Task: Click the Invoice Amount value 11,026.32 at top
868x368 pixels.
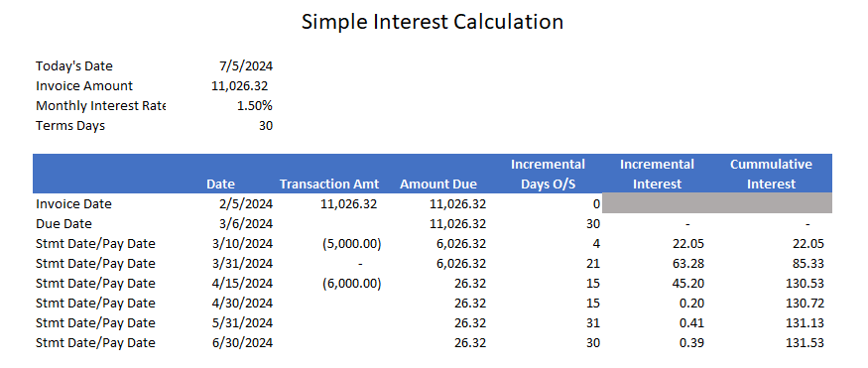Action: [x=239, y=86]
